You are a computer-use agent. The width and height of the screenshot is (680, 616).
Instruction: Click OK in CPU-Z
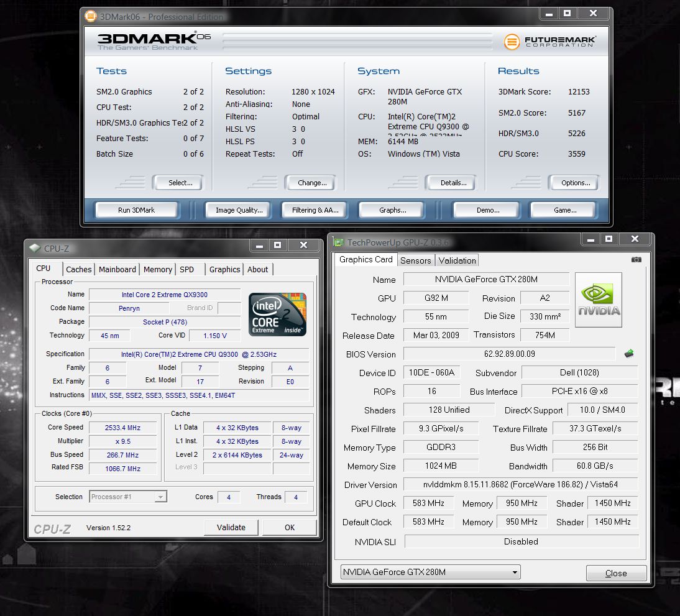(290, 528)
